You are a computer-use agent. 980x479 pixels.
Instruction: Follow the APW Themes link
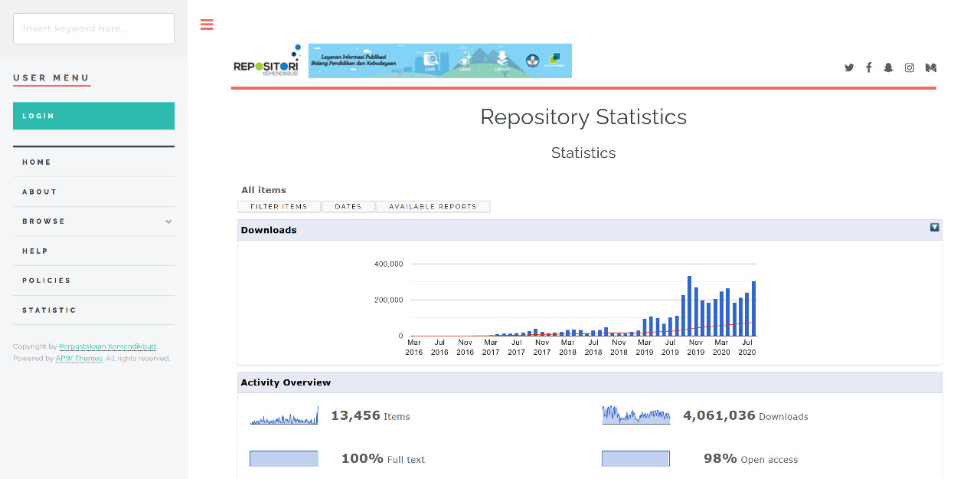pyautogui.click(x=79, y=359)
